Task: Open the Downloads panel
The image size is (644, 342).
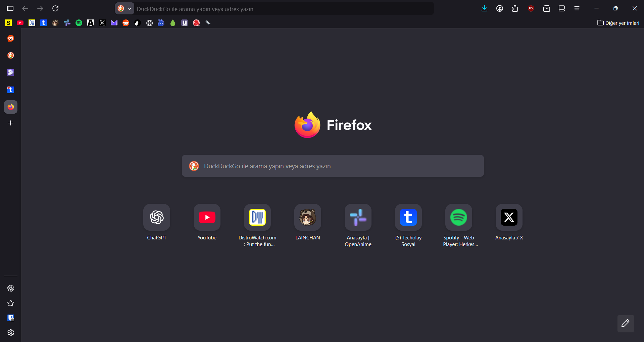Action: tap(484, 8)
